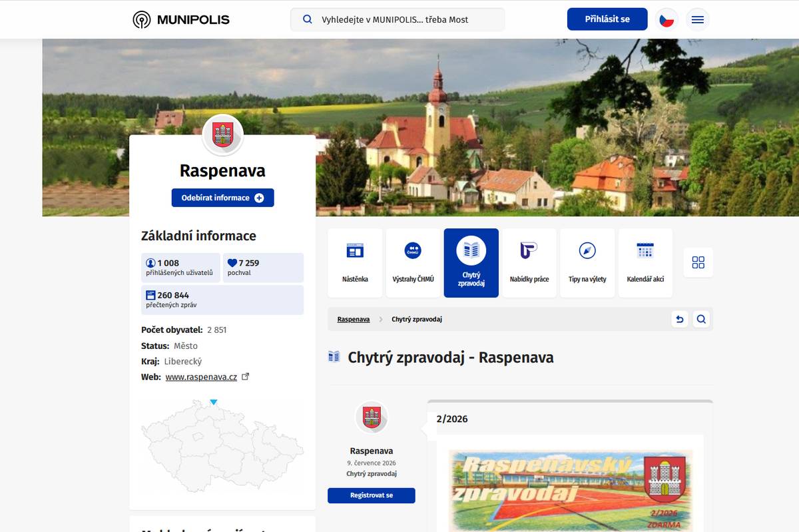Click the Přihlásit se button
Image resolution: width=799 pixels, height=532 pixels.
pyautogui.click(x=607, y=19)
